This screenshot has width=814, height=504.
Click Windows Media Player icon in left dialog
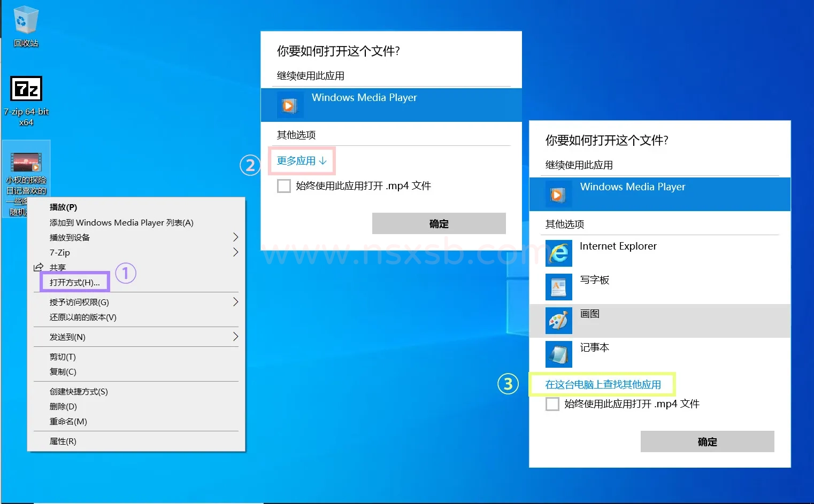[x=289, y=105]
